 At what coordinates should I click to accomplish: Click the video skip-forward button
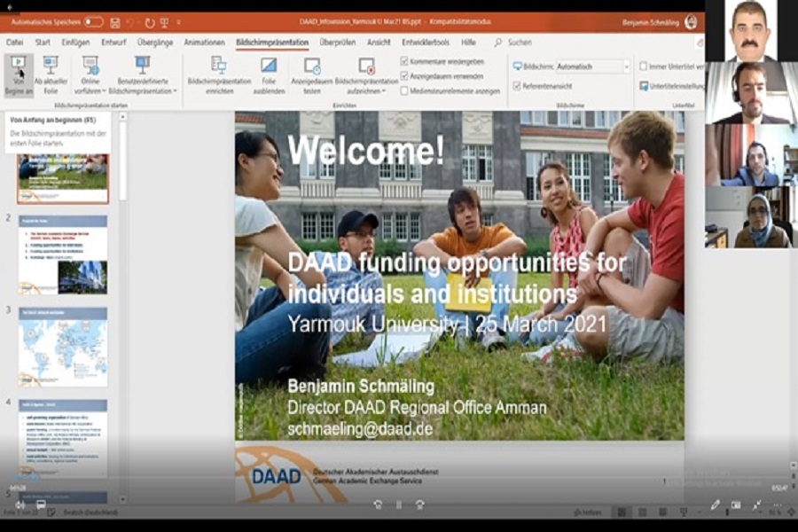[x=420, y=505]
